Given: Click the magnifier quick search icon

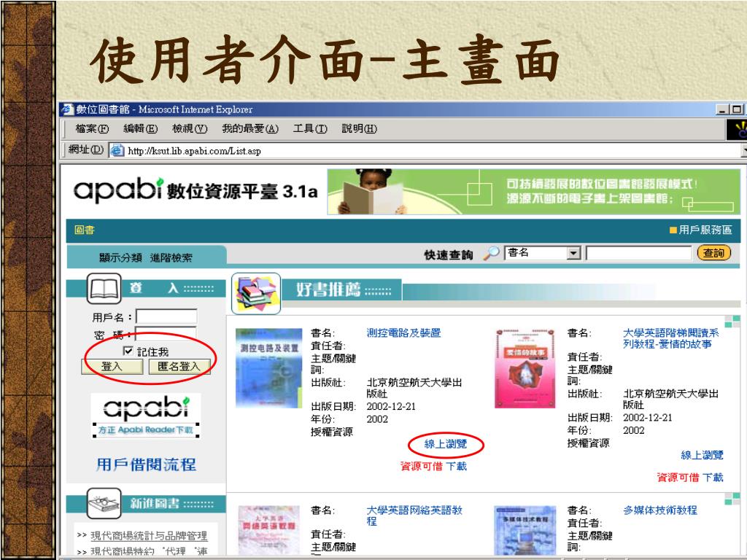Looking at the screenshot, I should pyautogui.click(x=491, y=253).
